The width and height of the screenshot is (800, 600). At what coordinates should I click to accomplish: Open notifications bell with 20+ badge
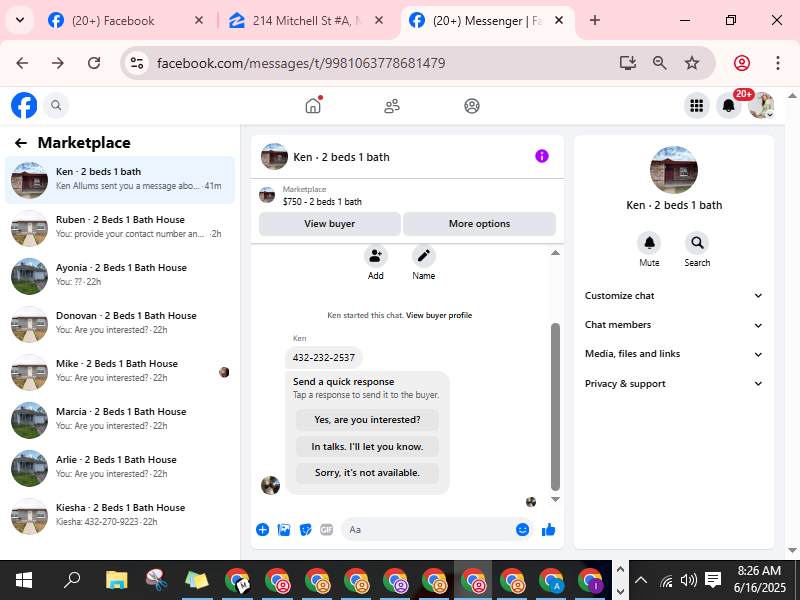[x=729, y=106]
